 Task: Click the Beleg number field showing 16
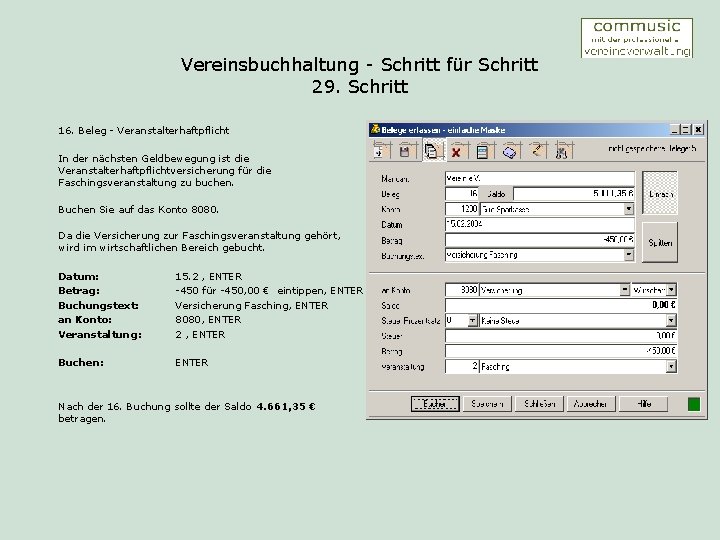[x=462, y=194]
